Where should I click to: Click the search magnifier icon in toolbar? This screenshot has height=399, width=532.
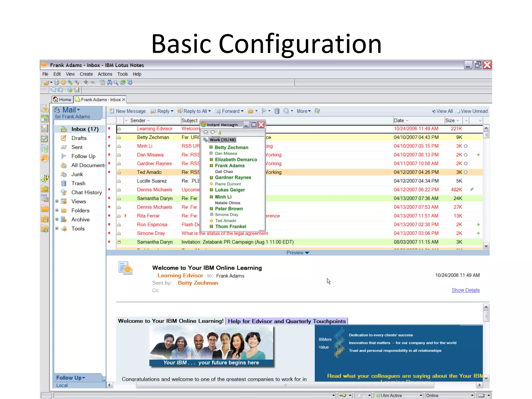click(116, 83)
